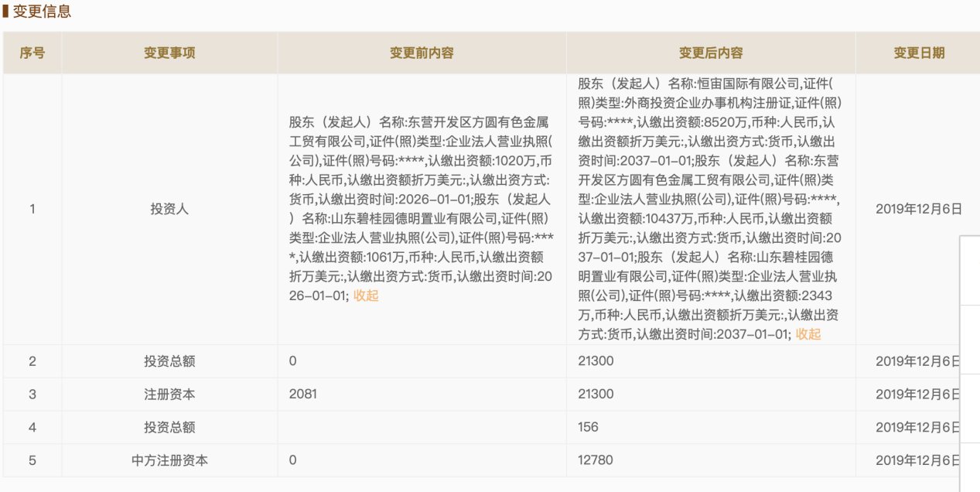Click the 变更前内容 column header
This screenshot has width=980, height=492.
(422, 53)
